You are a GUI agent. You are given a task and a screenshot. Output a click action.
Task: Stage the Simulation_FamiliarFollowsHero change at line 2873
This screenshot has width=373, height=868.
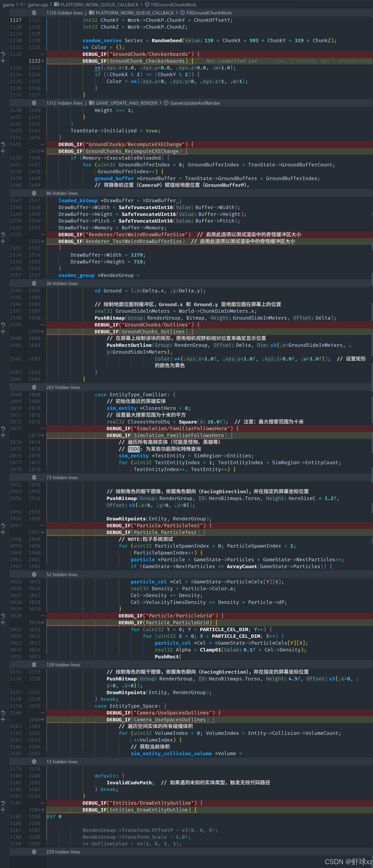click(3, 435)
